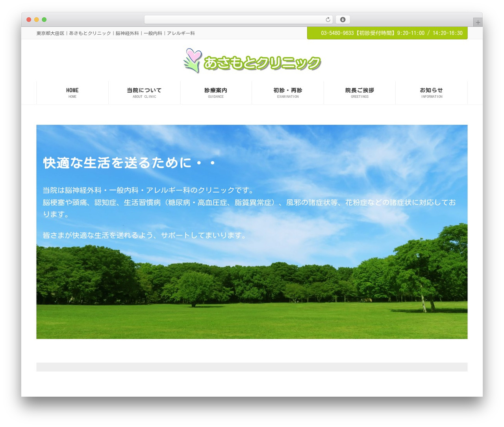Screen dimensions: 504x427
Task: Click the red close window button
Action: [29, 20]
